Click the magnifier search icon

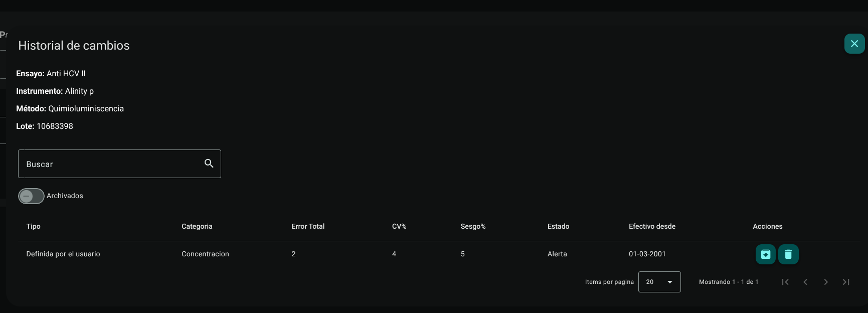[x=209, y=164]
